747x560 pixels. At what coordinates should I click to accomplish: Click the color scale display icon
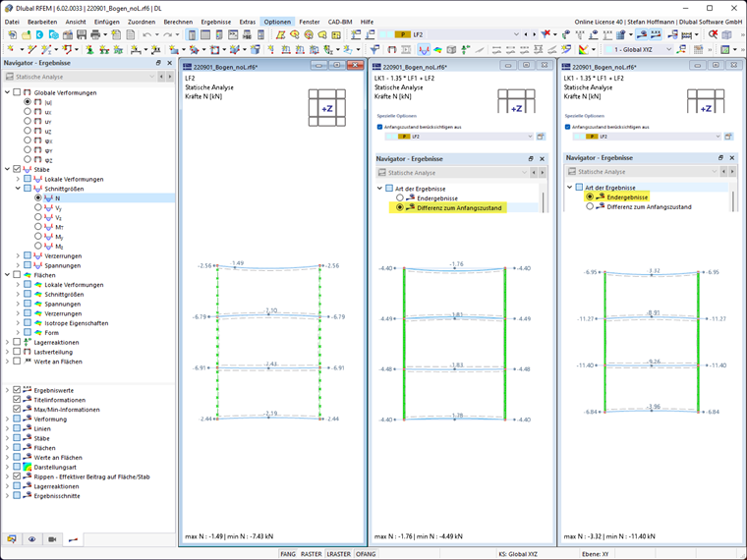tap(583, 49)
